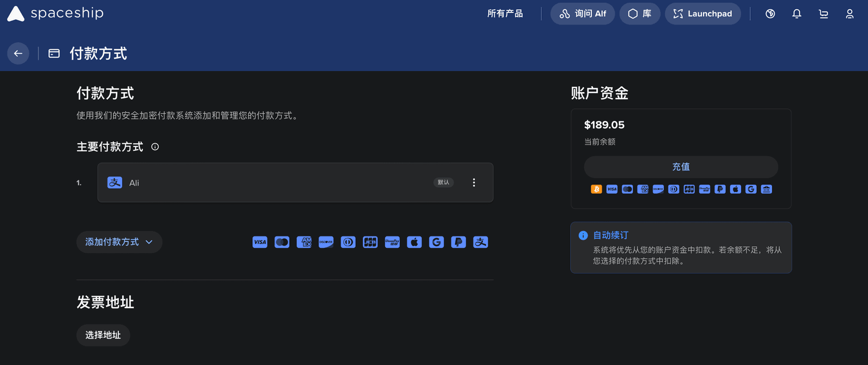This screenshot has height=365, width=868.
Task: Click the Apple Pay icon under the 充值 button
Action: pos(736,189)
